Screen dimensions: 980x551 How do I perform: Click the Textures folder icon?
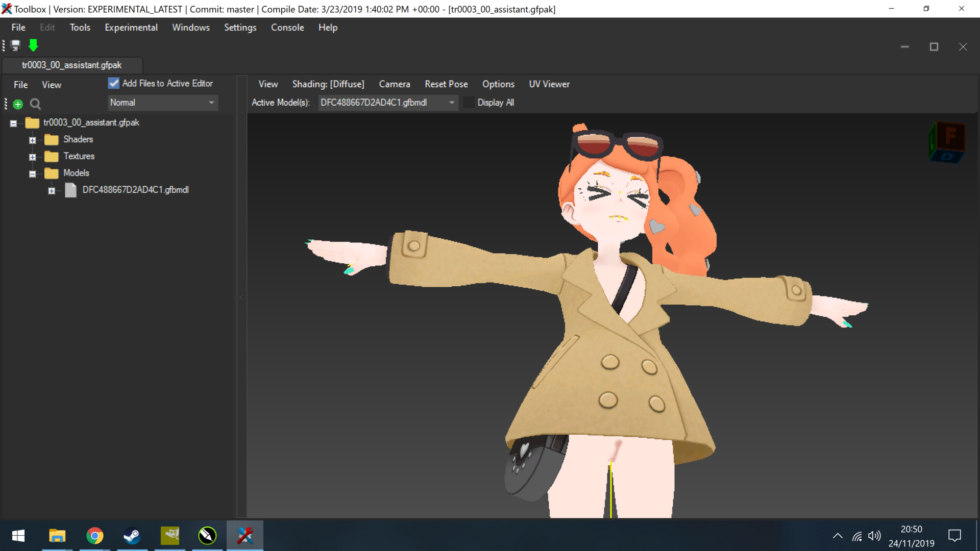pos(51,156)
